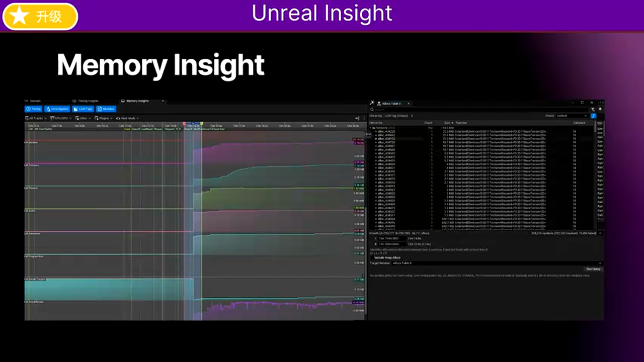Viewport: 644px width, 362px height.
Task: Enable the Include Heap Allocs checkbox
Action: 372,257
